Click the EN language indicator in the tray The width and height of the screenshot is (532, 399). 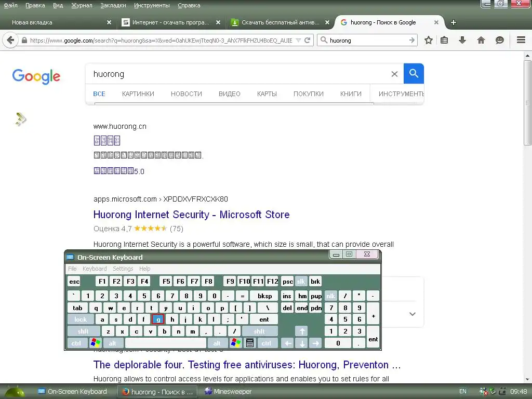tap(463, 392)
